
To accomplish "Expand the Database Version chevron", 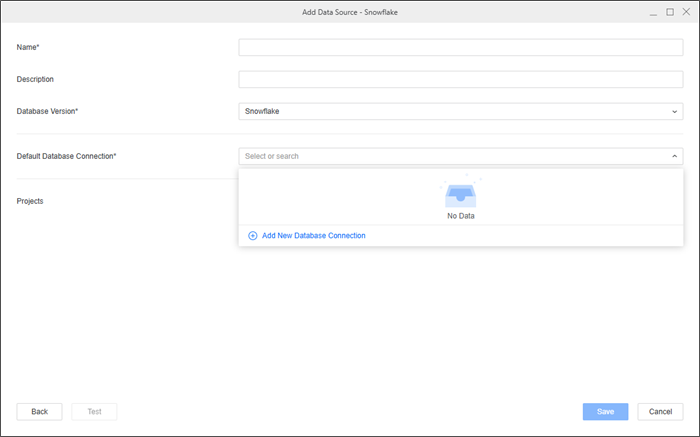I will (x=675, y=112).
